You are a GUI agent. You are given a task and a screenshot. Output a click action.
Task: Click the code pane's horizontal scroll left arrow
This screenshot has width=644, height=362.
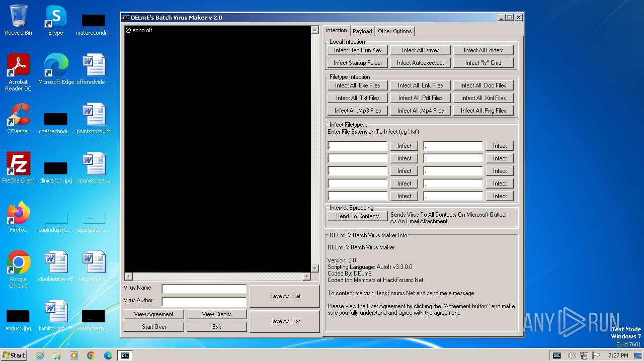[128, 277]
